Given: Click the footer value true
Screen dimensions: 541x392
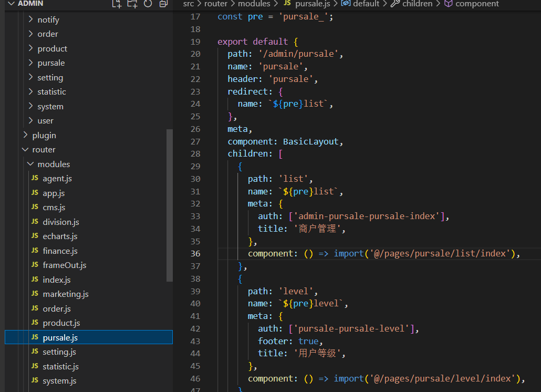Looking at the screenshot, I should pos(308,341).
